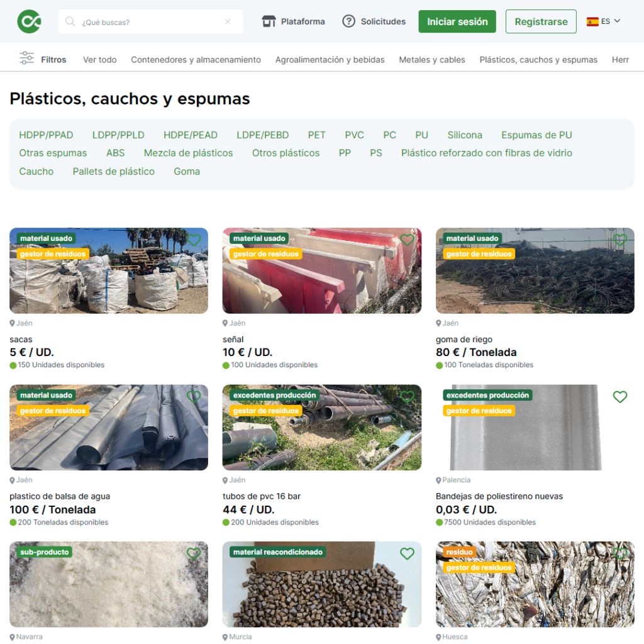Image resolution: width=644 pixels, height=644 pixels.
Task: Filter by HDPP/PPAD subcategory
Action: tap(46, 135)
